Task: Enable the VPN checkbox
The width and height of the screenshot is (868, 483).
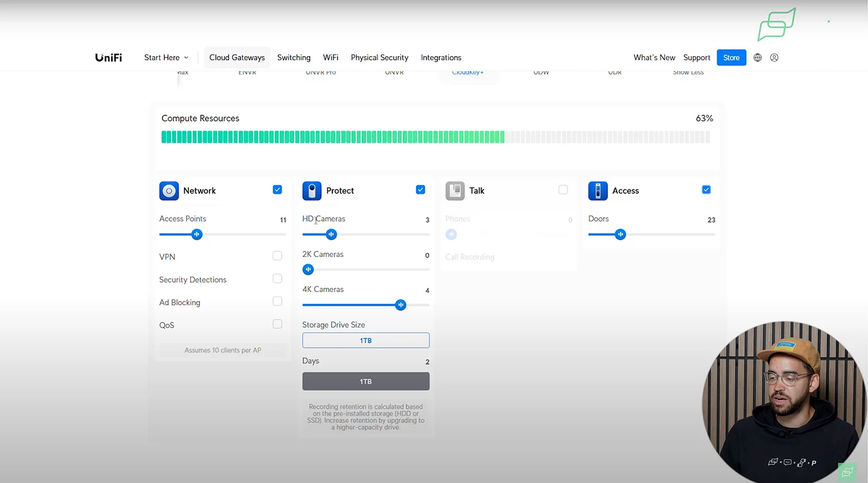Action: [277, 256]
